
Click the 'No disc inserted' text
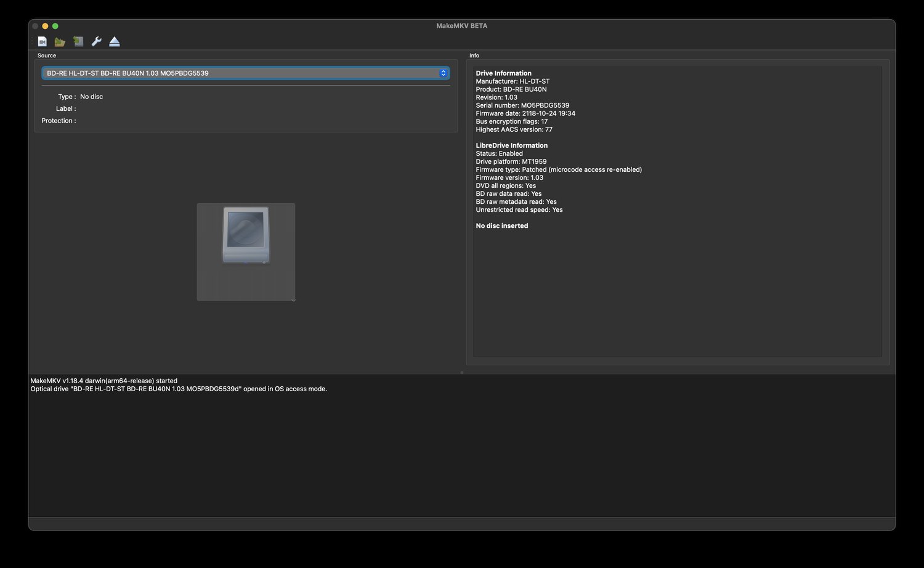pos(501,225)
